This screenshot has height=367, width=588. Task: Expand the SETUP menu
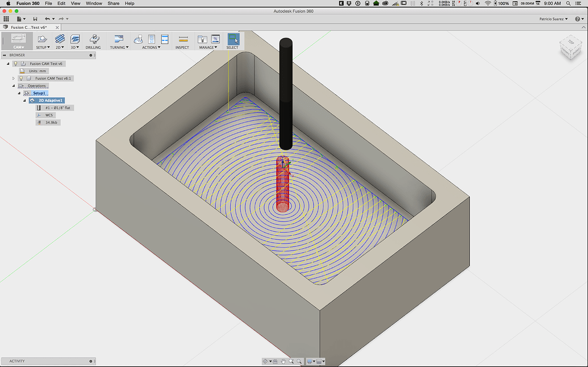[43, 47]
